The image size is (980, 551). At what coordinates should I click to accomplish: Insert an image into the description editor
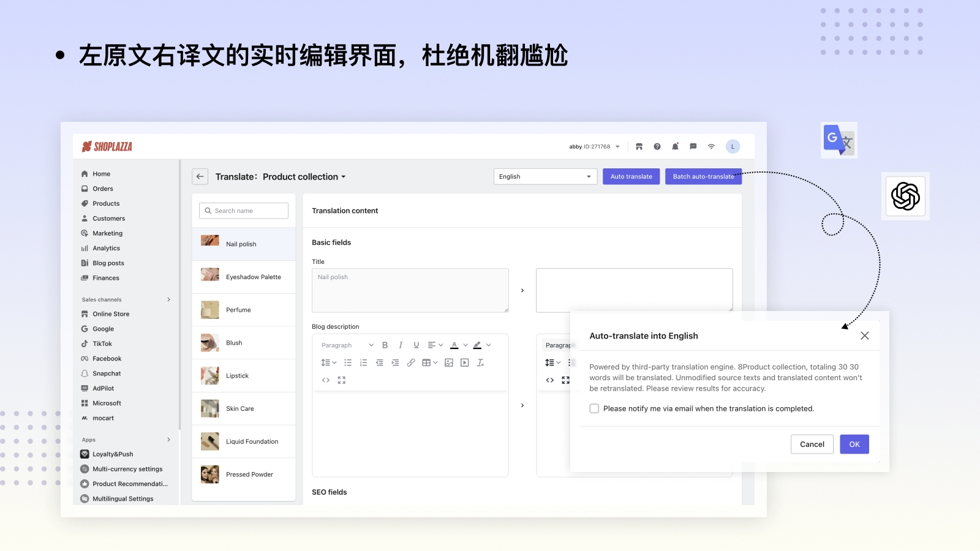click(448, 362)
